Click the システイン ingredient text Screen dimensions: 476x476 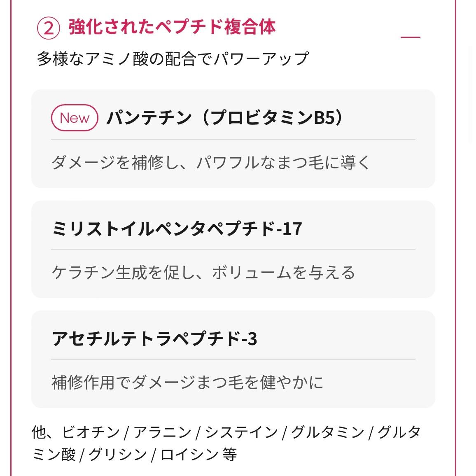pyautogui.click(x=242, y=432)
